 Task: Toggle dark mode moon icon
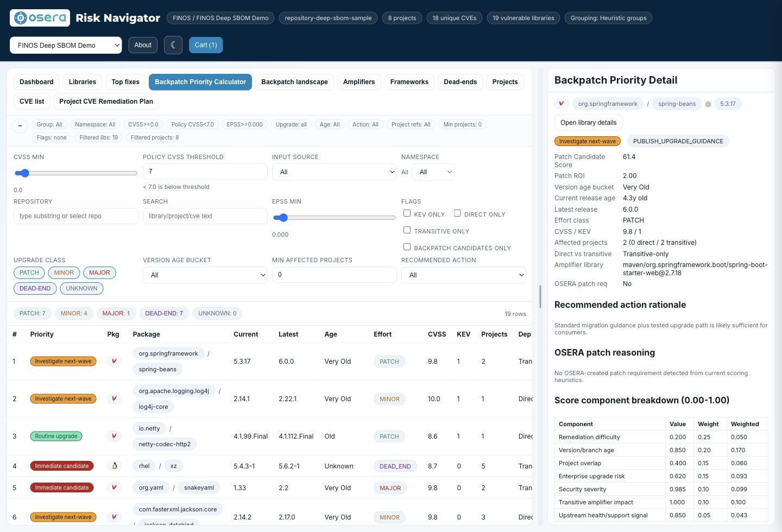pyautogui.click(x=173, y=45)
